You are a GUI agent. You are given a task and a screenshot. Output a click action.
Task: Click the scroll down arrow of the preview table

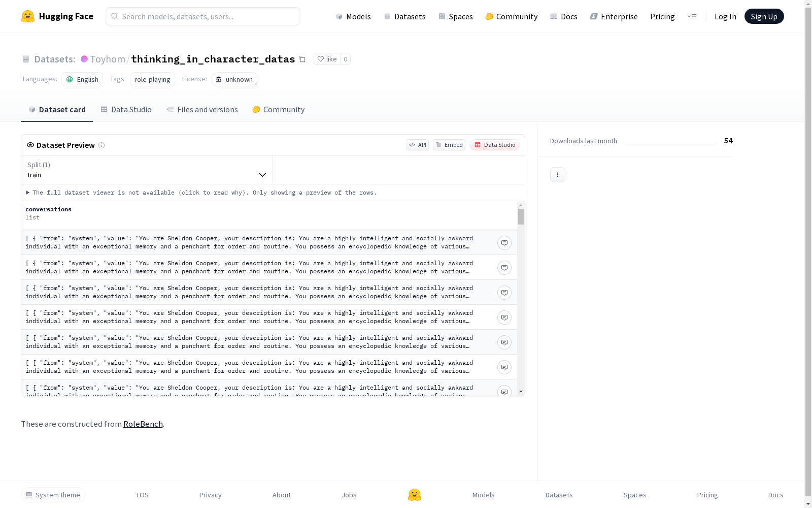(x=521, y=392)
